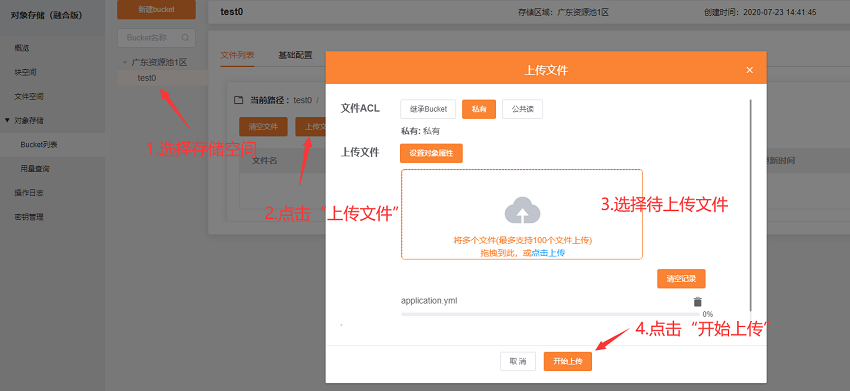Go to Bucket列表 in sidebar

coord(39,145)
